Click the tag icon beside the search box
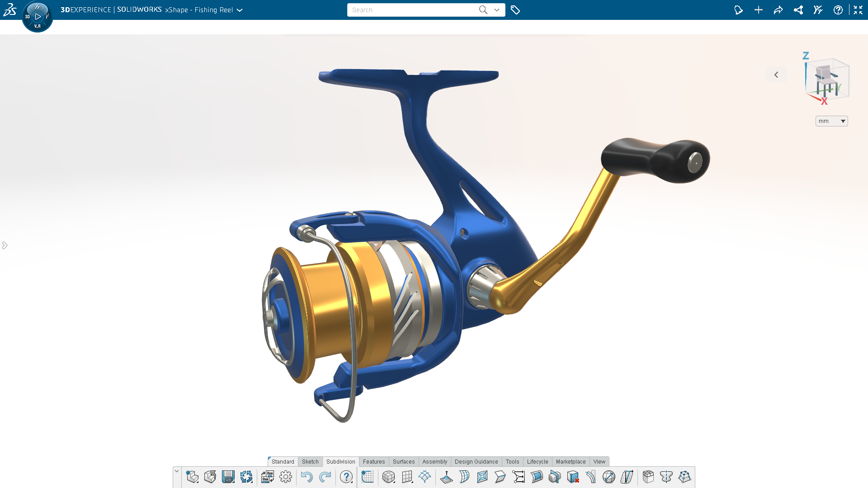868x488 pixels. click(515, 10)
